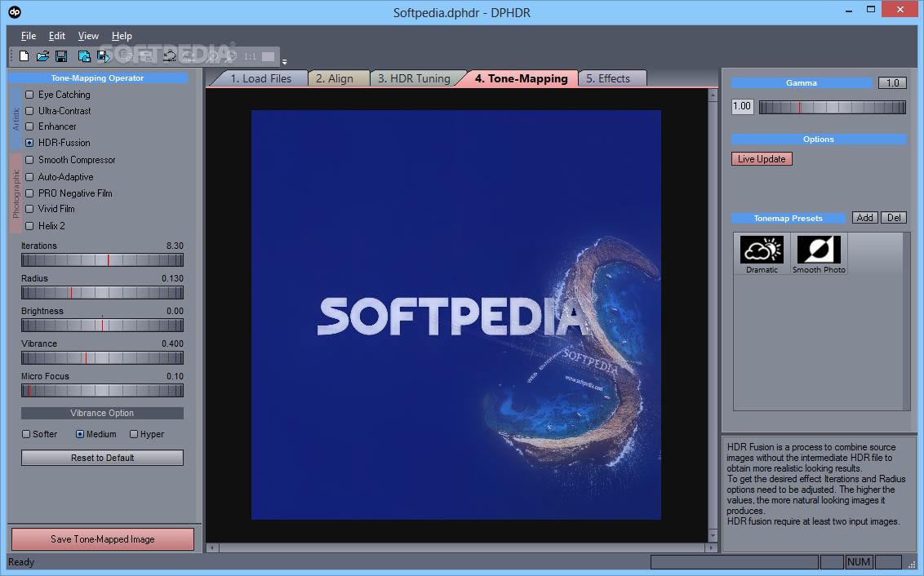Click the preview horizontal scrollbar right arrow
The height and width of the screenshot is (576, 924).
pos(711,547)
